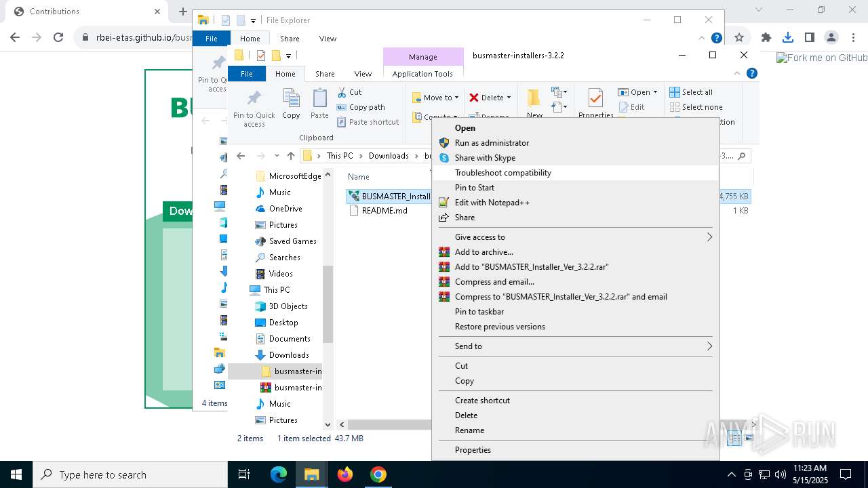Expand the Send to submenu
The width and height of the screenshot is (868, 488).
click(575, 346)
